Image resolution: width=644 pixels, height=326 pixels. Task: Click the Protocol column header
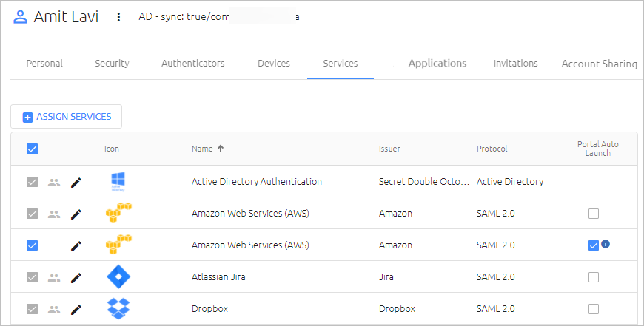492,149
